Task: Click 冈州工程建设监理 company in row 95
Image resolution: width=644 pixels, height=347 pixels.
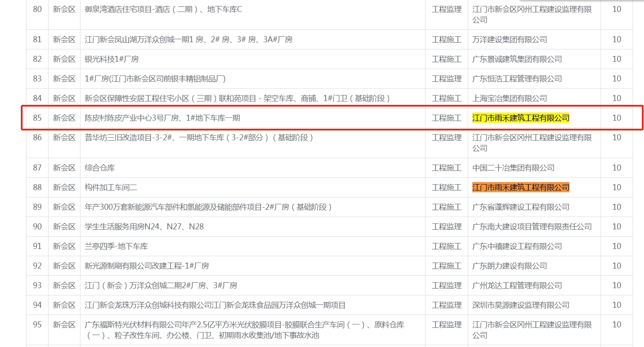Action: click(x=532, y=330)
